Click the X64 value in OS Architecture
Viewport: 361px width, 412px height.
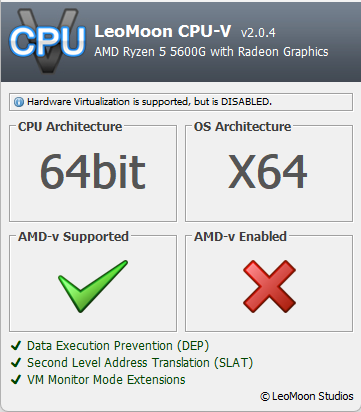(x=267, y=171)
